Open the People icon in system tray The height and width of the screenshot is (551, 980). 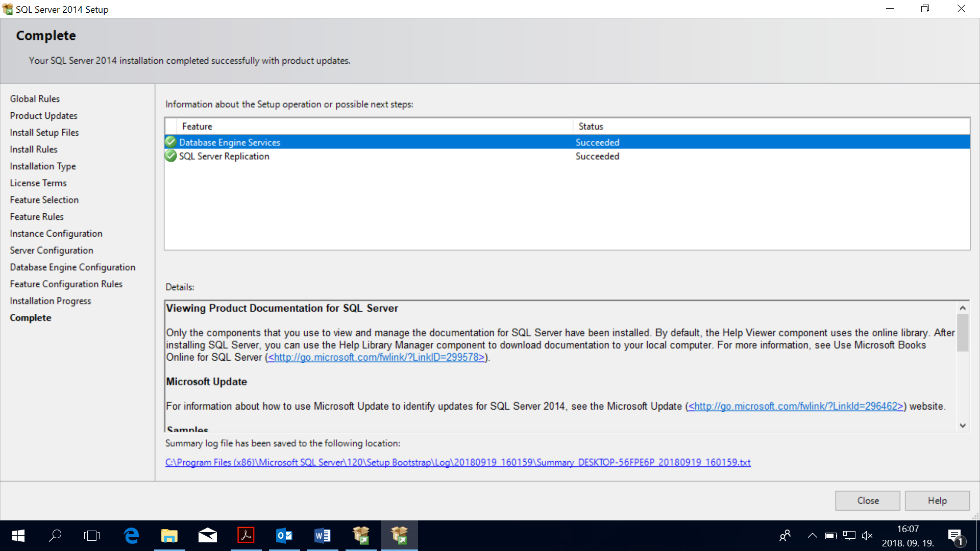pos(785,536)
